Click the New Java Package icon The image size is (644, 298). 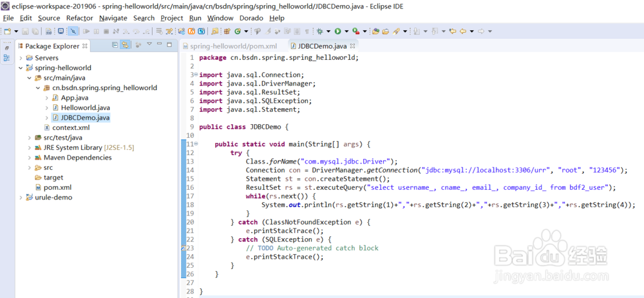coord(226,31)
